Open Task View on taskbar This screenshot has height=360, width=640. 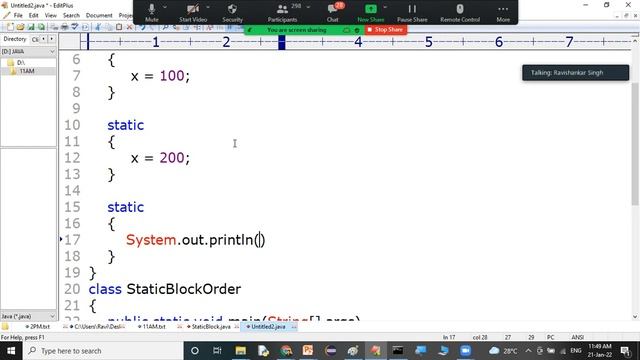click(x=217, y=351)
